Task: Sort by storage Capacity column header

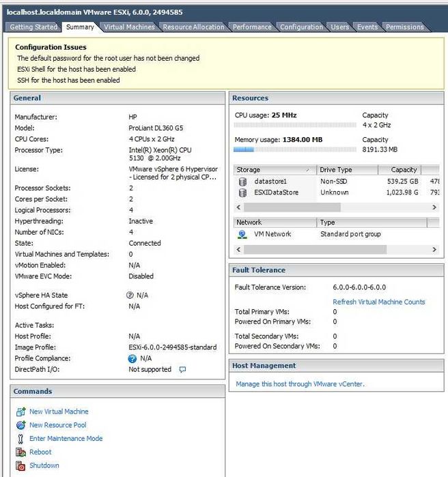Action: (400, 170)
